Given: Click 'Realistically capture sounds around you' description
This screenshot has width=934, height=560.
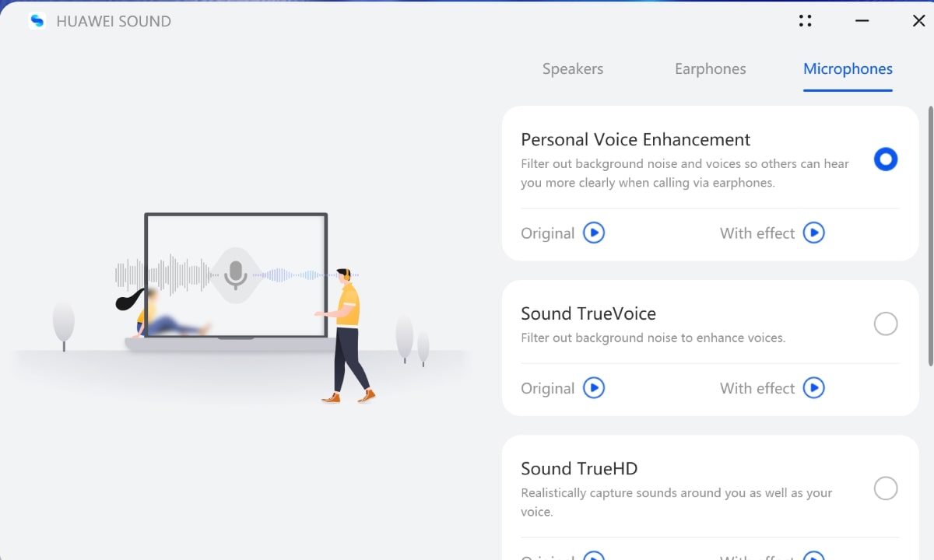Looking at the screenshot, I should coord(676,502).
